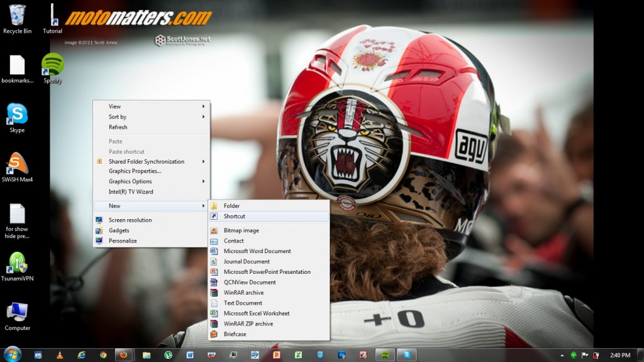Select the 'for show hide pre...' file icon
644x362 pixels.
17,222
